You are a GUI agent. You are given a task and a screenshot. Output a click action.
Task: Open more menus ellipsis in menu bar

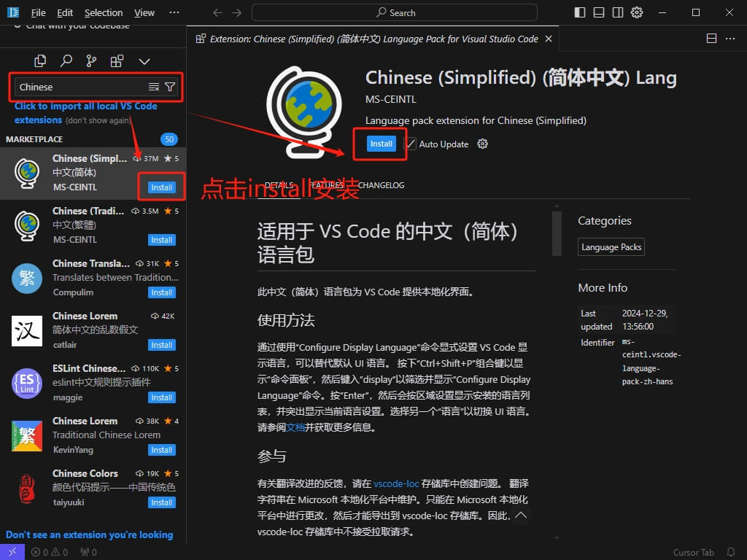[174, 13]
